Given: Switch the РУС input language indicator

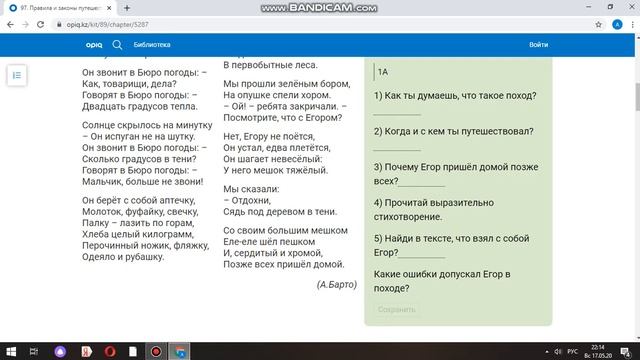Looking at the screenshot, I should click(573, 351).
